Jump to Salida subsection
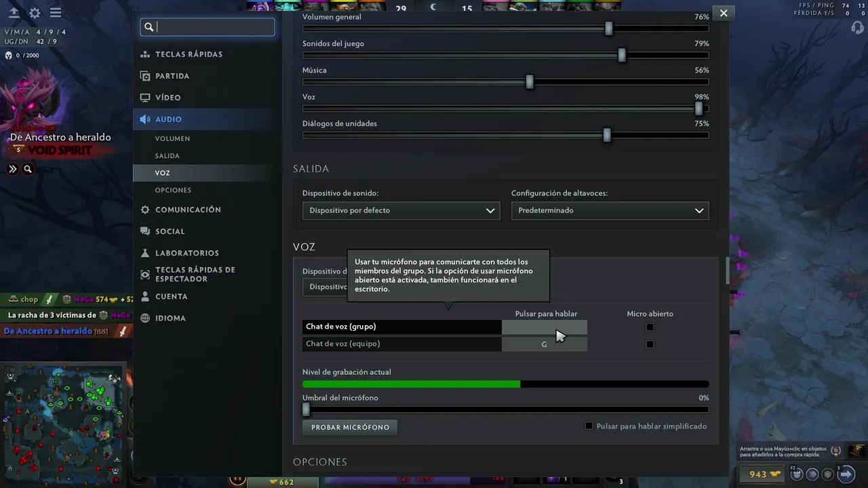 167,156
